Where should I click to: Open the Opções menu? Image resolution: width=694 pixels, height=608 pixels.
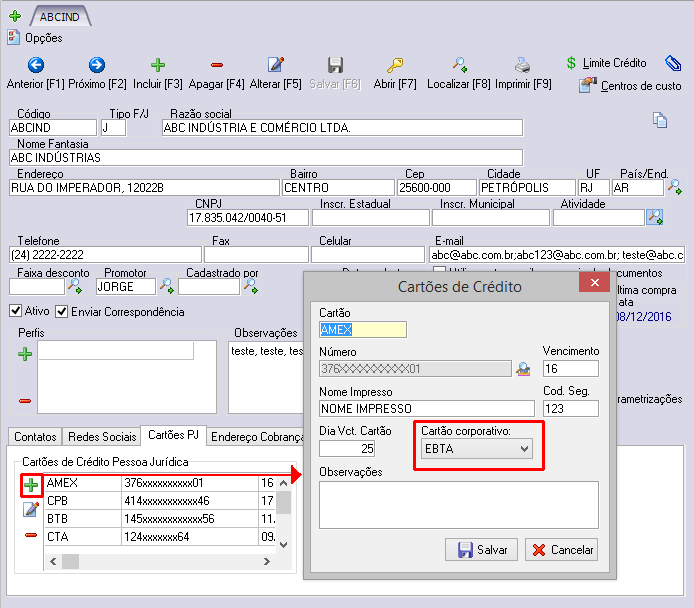(35, 38)
